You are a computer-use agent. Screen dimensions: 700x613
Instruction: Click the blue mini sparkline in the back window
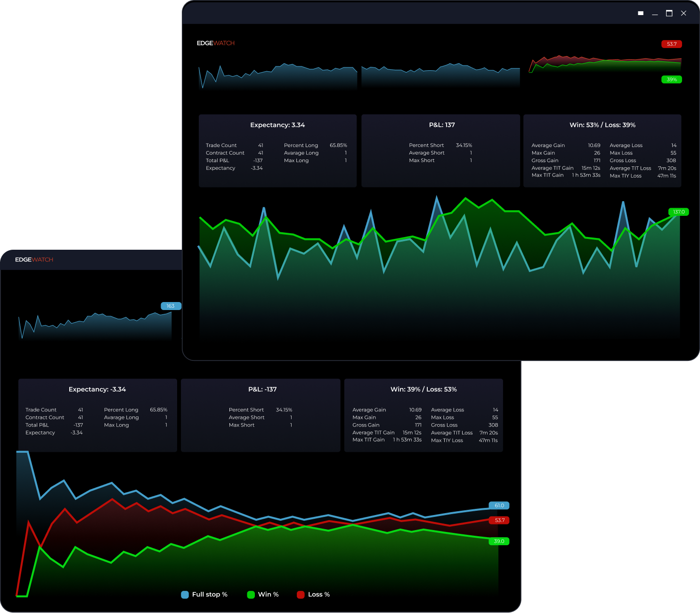tap(95, 325)
